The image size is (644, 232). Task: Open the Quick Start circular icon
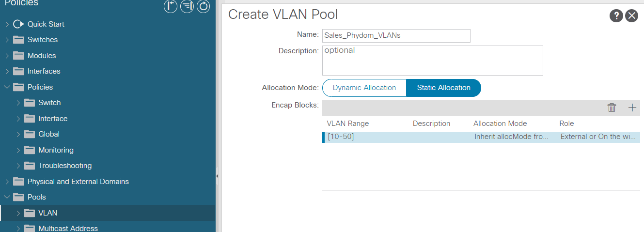pos(19,24)
